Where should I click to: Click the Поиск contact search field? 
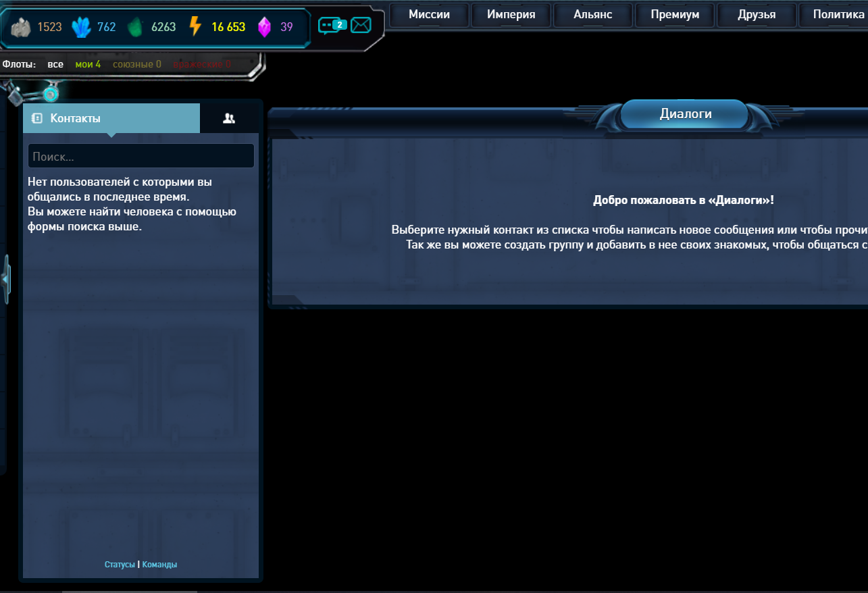141,156
